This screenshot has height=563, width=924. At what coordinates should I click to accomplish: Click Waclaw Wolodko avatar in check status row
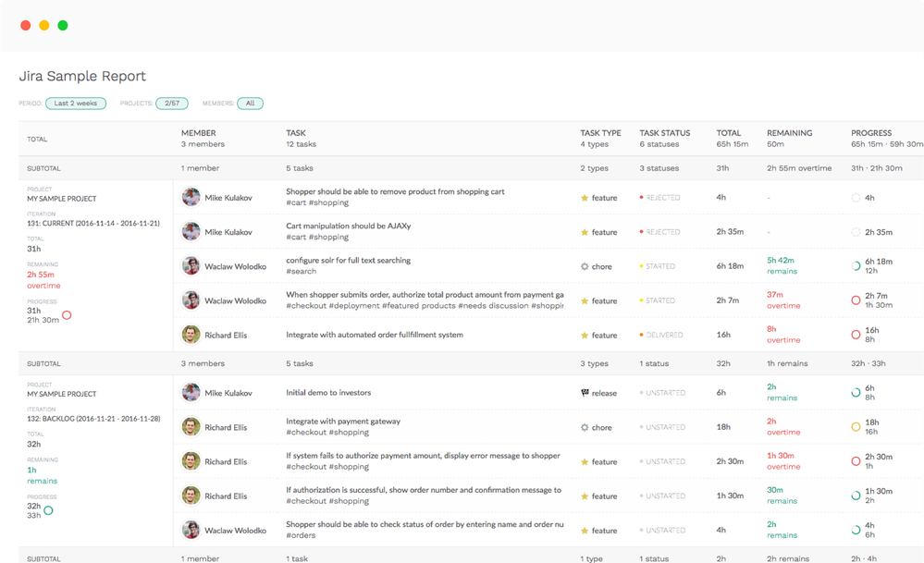pos(191,530)
